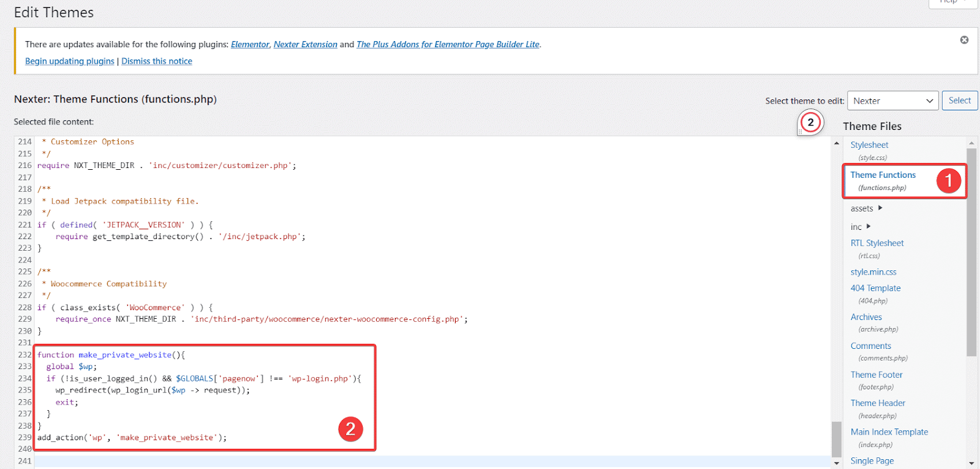
Task: Place cursor on empty line 241 in editor
Action: click(x=432, y=461)
